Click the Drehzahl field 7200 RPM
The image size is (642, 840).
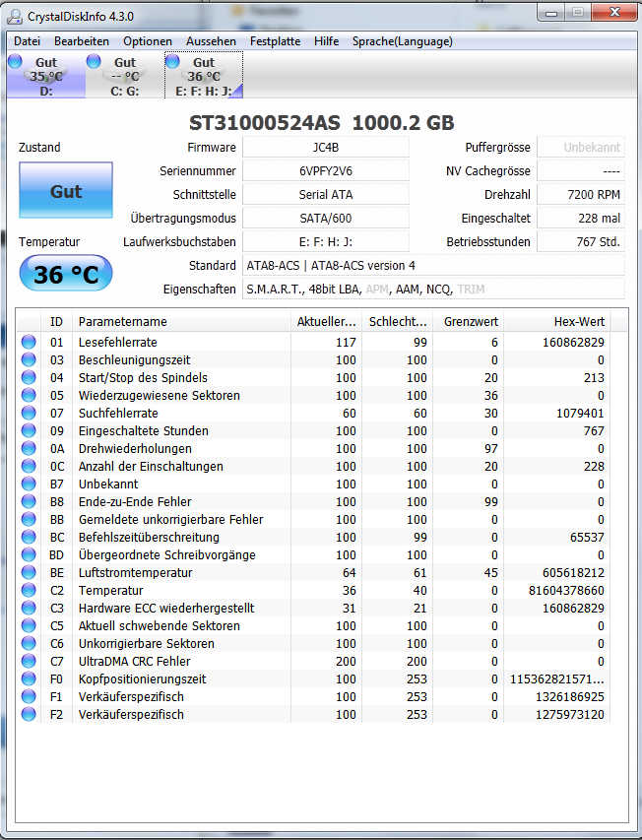tap(581, 194)
